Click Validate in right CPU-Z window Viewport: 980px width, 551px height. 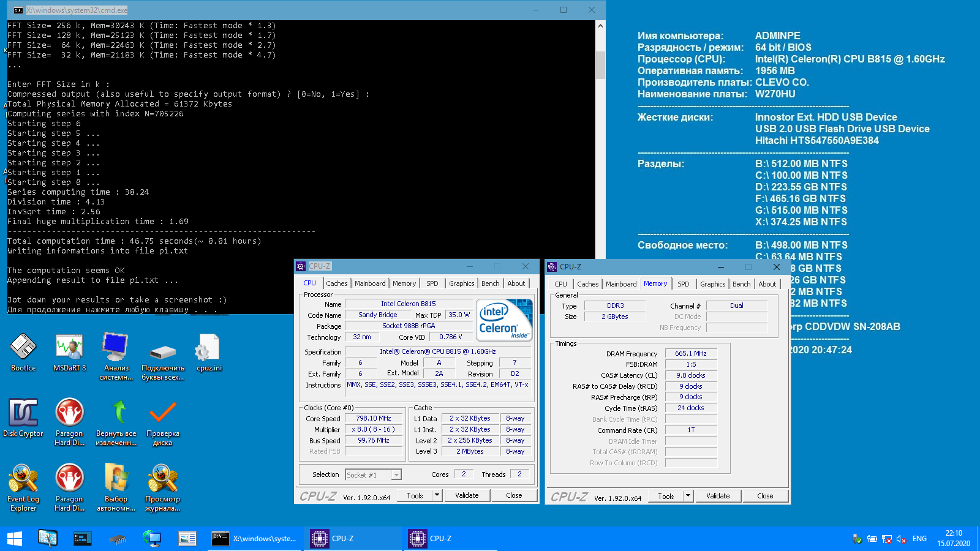(718, 496)
